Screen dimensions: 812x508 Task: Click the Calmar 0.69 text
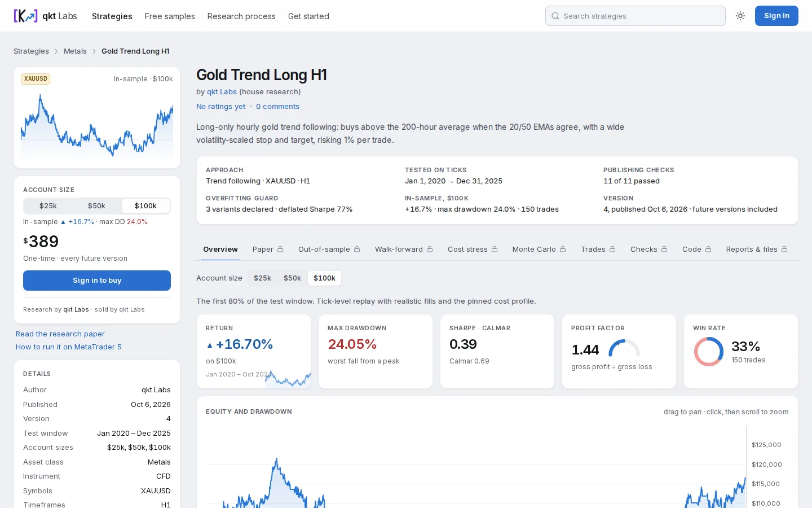[469, 361]
